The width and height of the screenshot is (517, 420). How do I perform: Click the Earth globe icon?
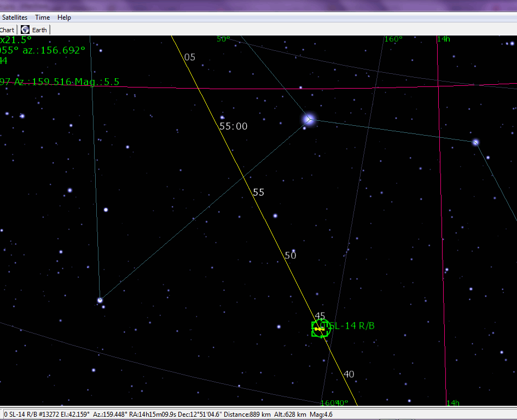[x=25, y=30]
